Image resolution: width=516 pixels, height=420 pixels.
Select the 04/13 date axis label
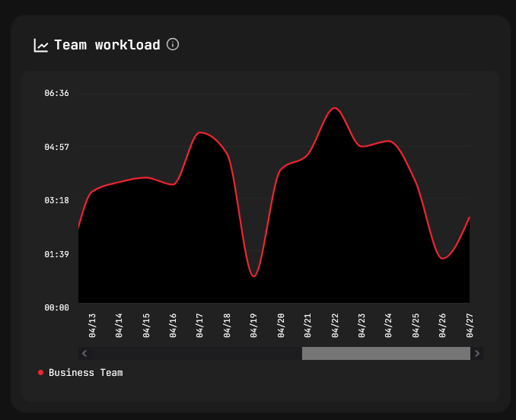coord(93,325)
